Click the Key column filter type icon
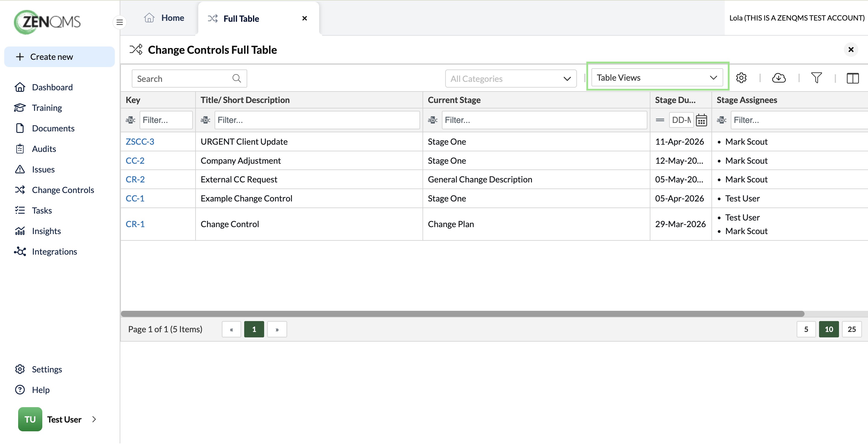 click(x=130, y=120)
